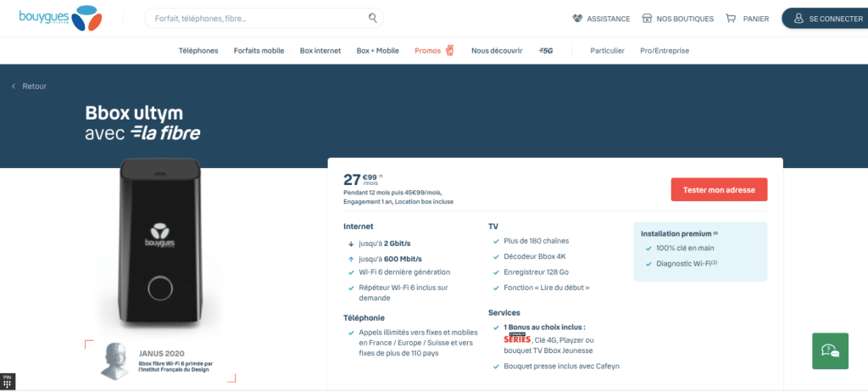Image resolution: width=868 pixels, height=392 pixels.
Task: Click the Fonction « Lire du début » text
Action: point(547,288)
